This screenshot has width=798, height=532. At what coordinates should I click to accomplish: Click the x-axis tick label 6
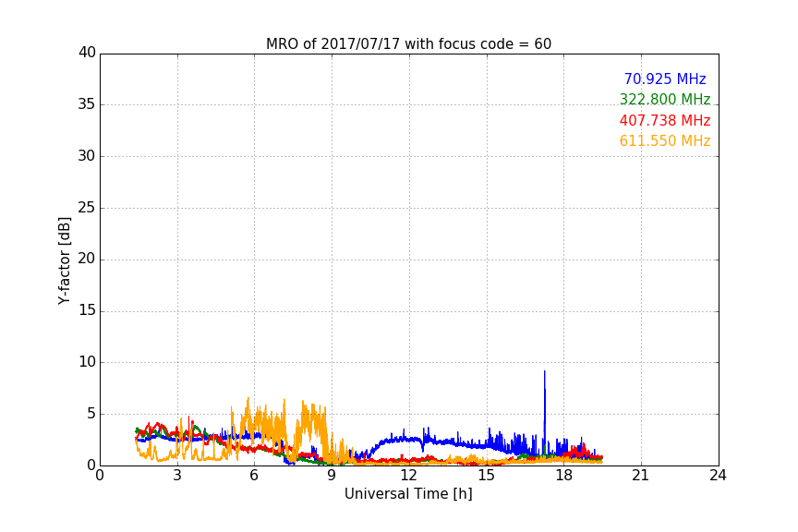[254, 476]
